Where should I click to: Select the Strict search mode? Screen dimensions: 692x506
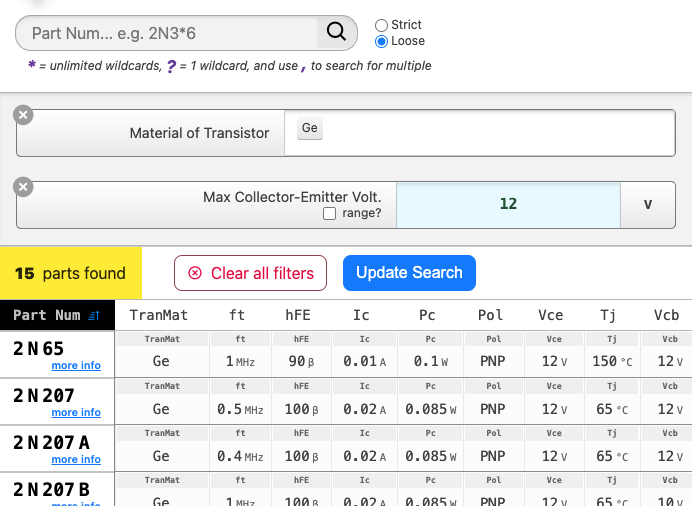tap(381, 25)
